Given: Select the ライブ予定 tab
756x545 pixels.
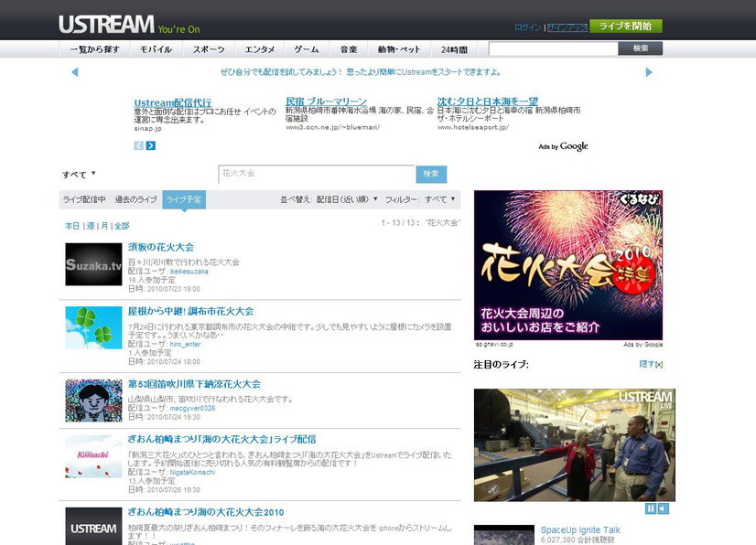Looking at the screenshot, I should pos(184,199).
